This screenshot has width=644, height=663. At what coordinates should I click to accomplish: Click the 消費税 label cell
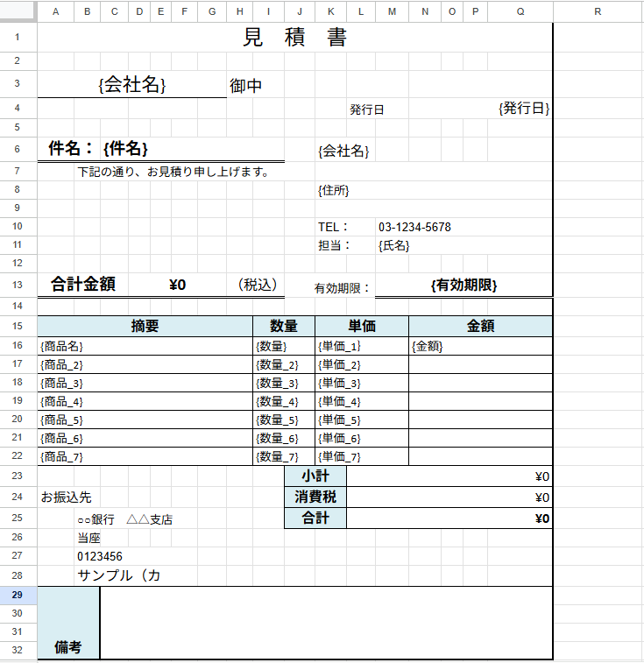coord(315,497)
